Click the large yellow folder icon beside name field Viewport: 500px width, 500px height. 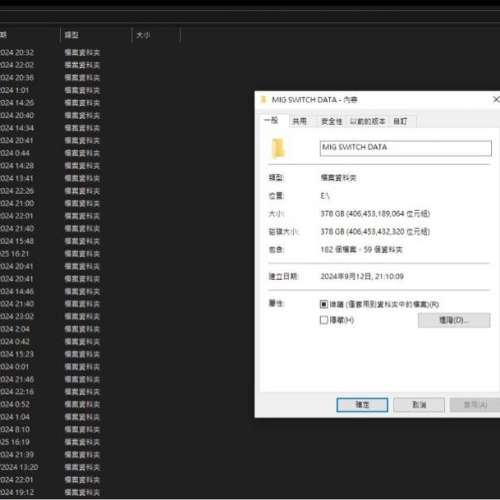(278, 148)
